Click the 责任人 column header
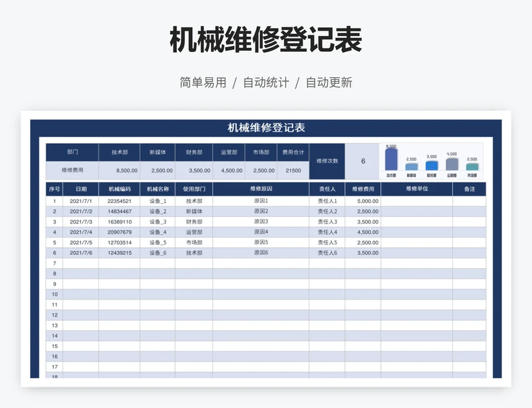 click(327, 189)
